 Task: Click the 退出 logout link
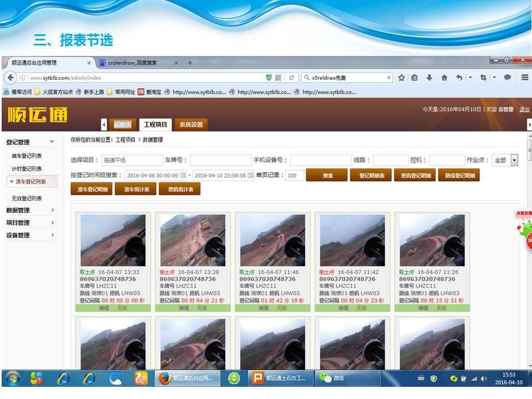coord(524,109)
